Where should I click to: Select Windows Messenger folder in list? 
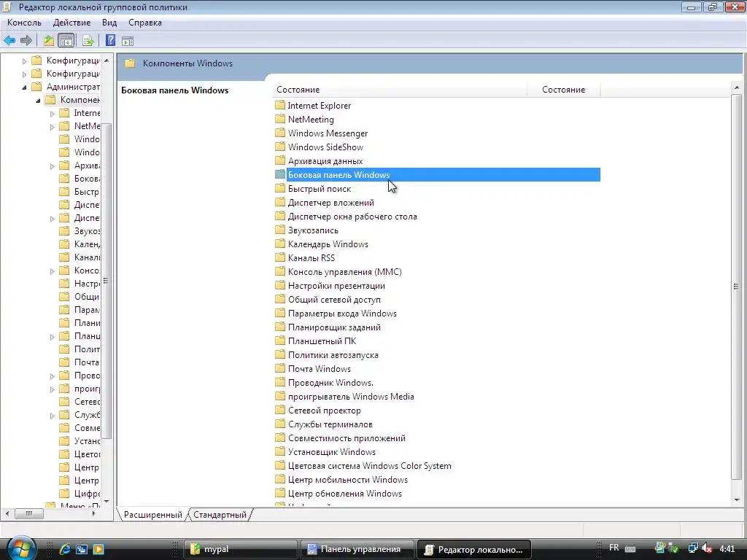(321, 133)
